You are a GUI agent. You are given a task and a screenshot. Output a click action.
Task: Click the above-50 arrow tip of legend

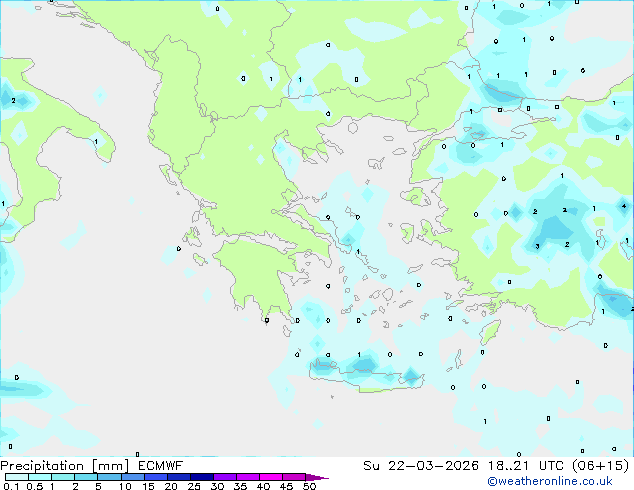click(317, 477)
